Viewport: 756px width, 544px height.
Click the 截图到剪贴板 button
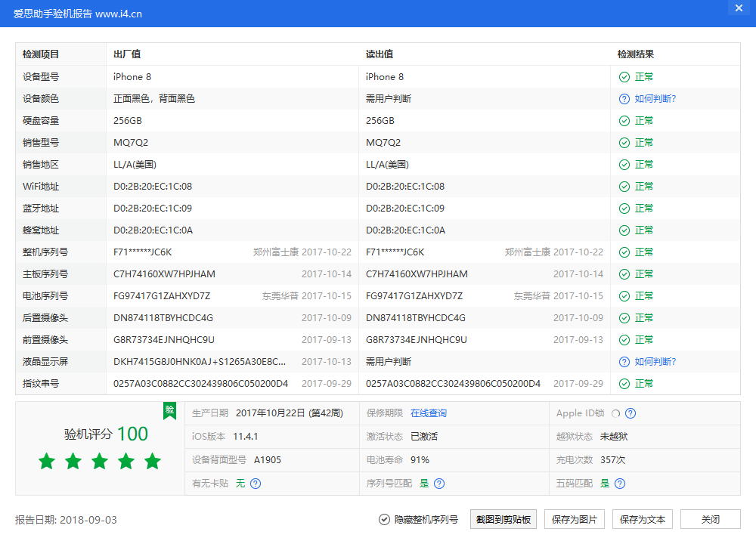pyautogui.click(x=503, y=520)
